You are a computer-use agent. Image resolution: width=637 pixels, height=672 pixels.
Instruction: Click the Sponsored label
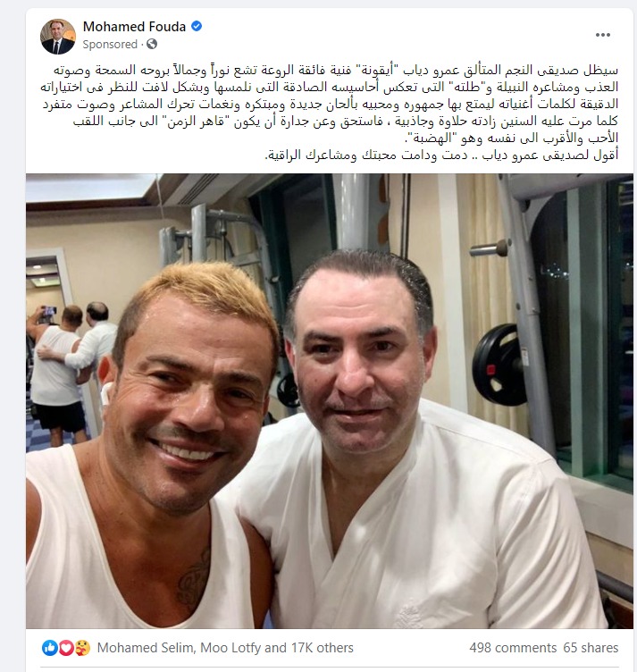(110, 44)
